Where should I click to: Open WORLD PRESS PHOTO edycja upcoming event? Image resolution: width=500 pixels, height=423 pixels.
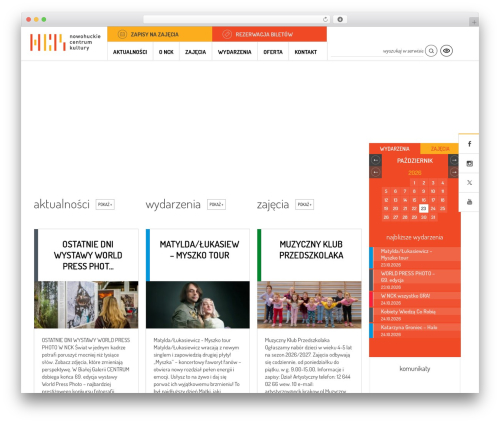(x=415, y=280)
